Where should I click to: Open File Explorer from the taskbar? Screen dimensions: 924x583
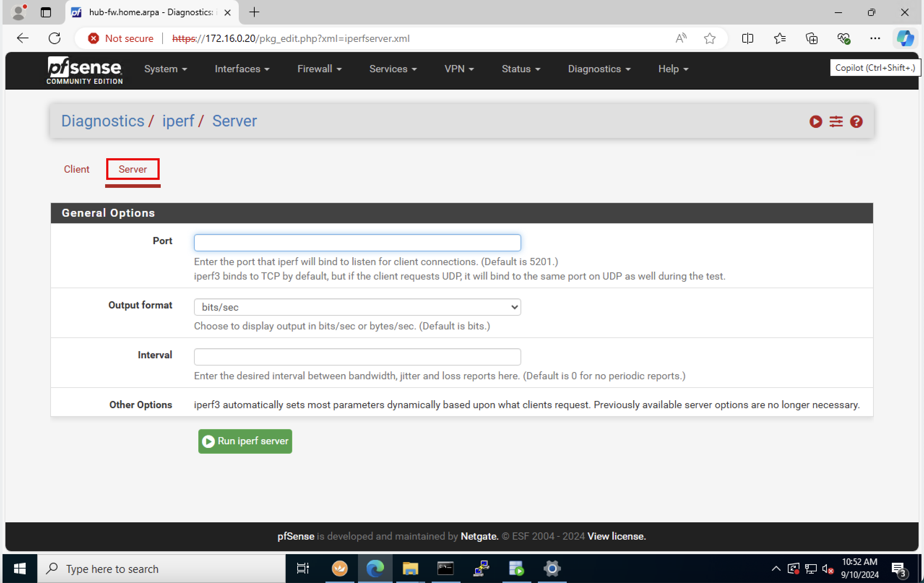(410, 569)
